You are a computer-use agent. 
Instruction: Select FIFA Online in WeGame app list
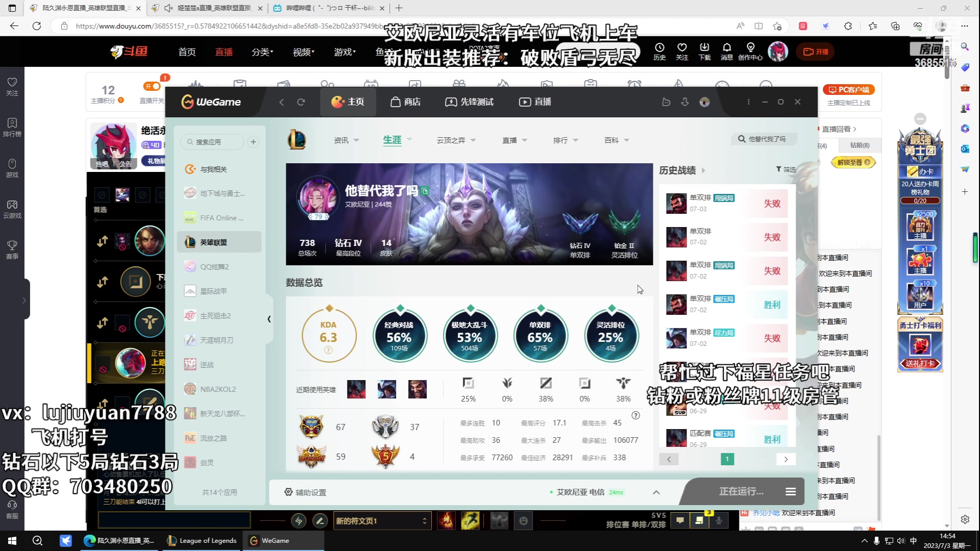(219, 218)
